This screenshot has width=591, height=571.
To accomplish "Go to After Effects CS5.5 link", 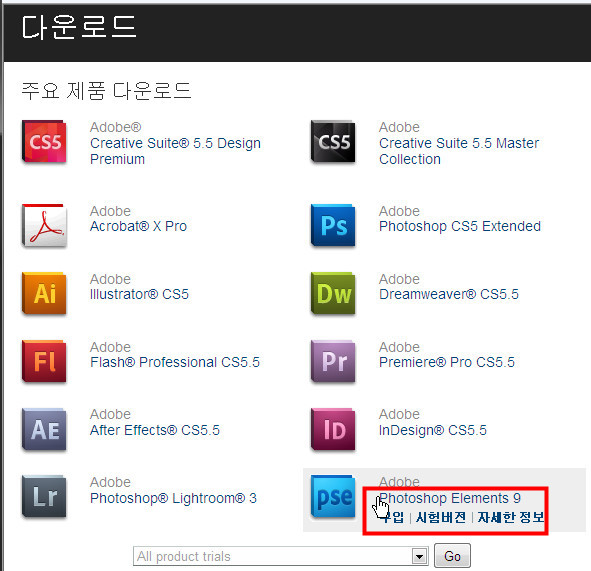I will (x=155, y=430).
